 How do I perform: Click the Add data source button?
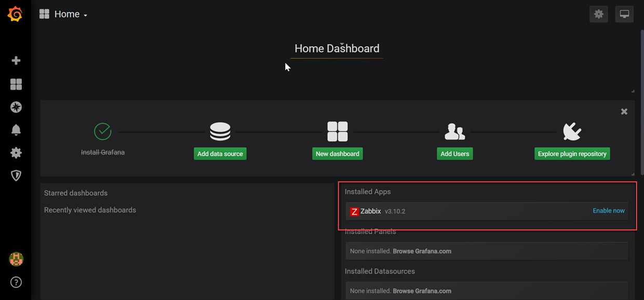point(220,154)
